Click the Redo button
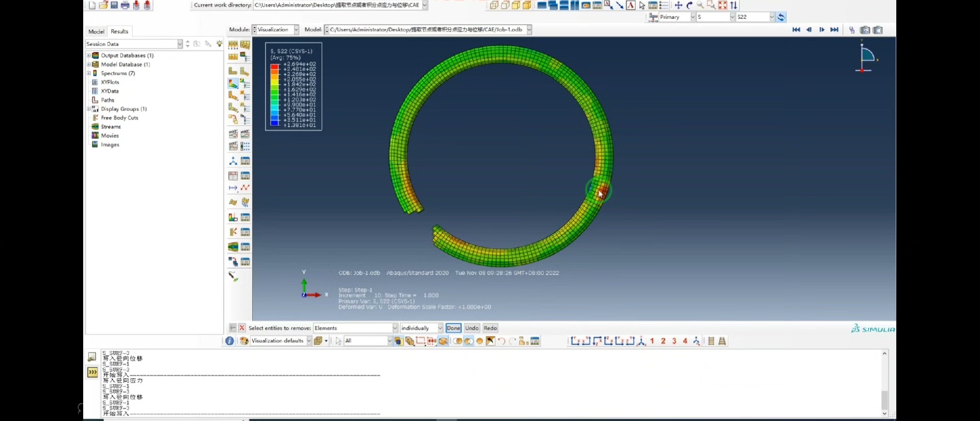 click(x=490, y=328)
